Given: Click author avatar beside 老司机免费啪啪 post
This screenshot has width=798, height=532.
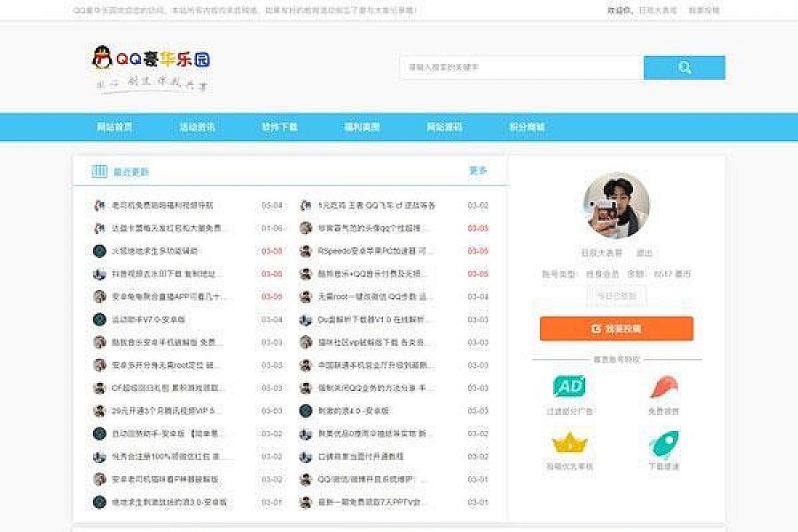Looking at the screenshot, I should coord(99,205).
